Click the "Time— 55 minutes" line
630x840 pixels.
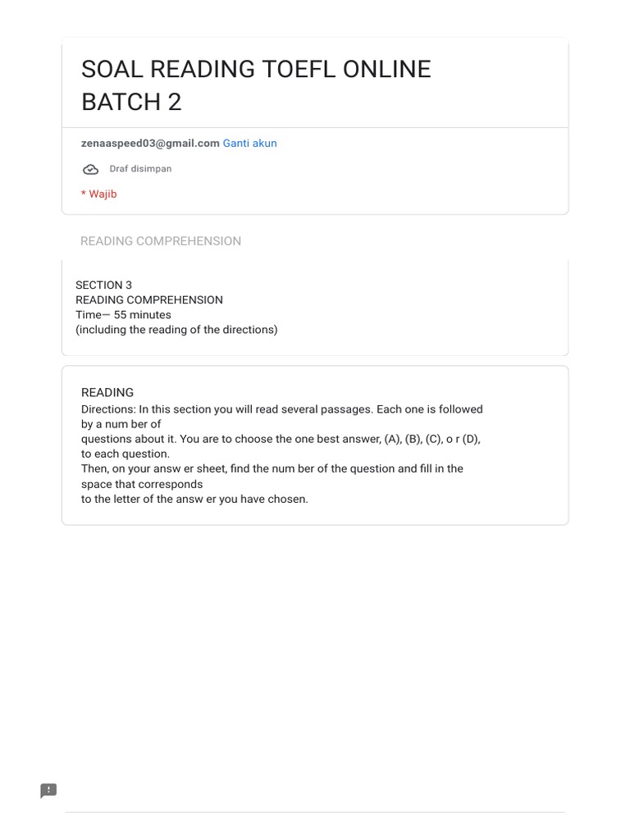point(123,315)
